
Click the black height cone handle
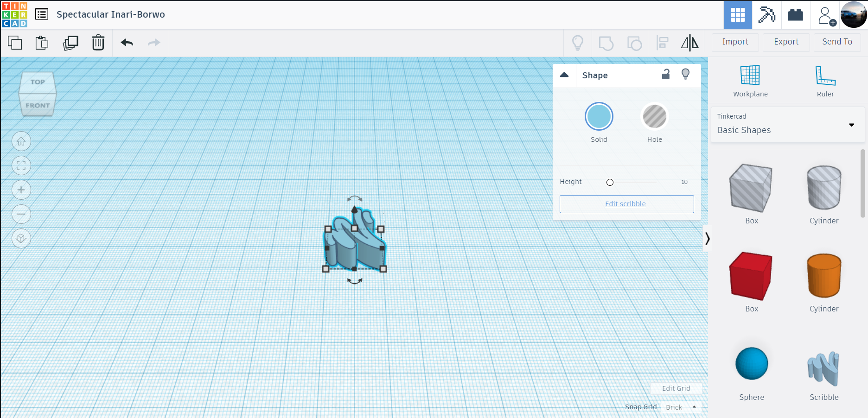(x=355, y=209)
